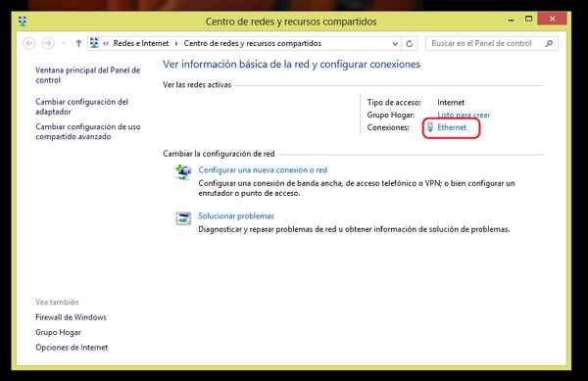The width and height of the screenshot is (588, 381).
Task: Open the Ethernet connection link
Action: click(x=452, y=127)
